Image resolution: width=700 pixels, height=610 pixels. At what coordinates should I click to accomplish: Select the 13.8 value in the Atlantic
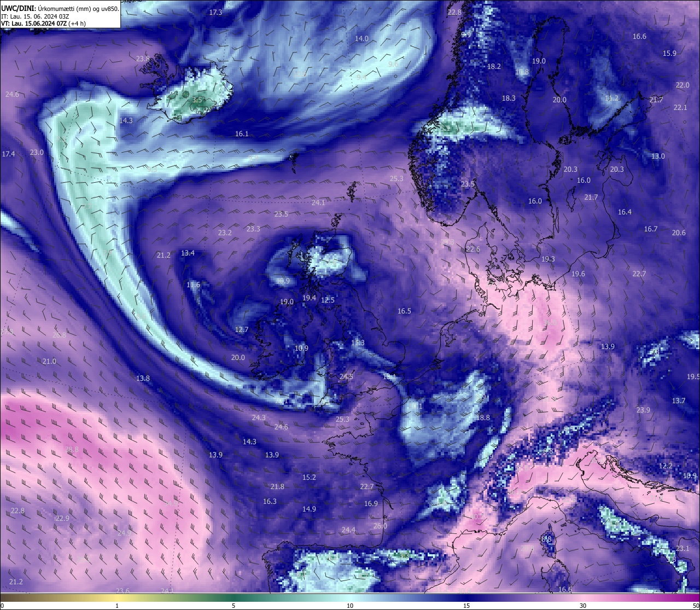[x=143, y=378]
